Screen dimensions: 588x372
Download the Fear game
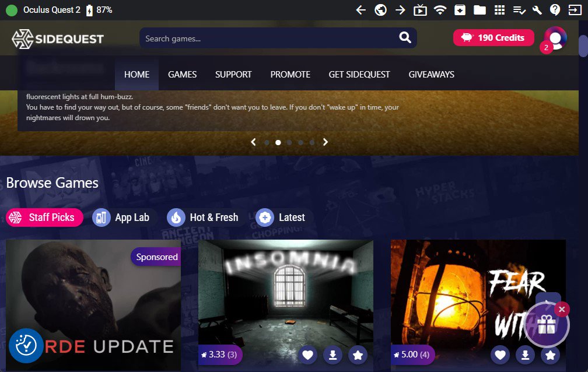click(526, 355)
